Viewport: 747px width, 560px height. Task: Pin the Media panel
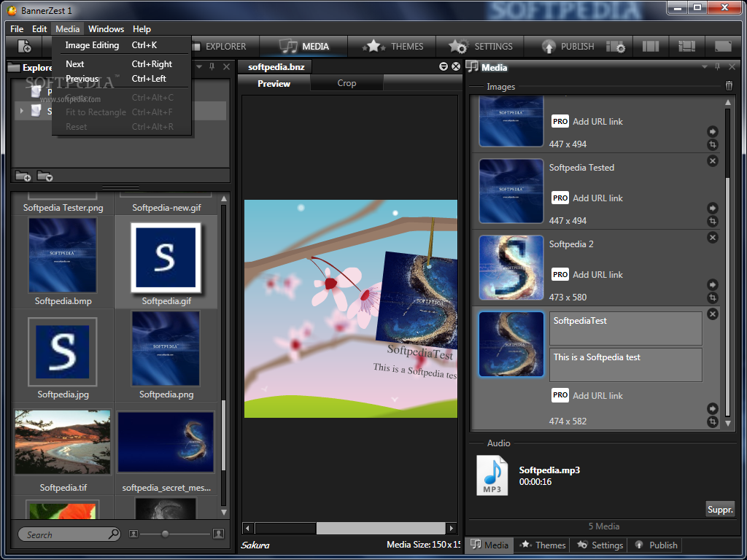click(x=718, y=67)
